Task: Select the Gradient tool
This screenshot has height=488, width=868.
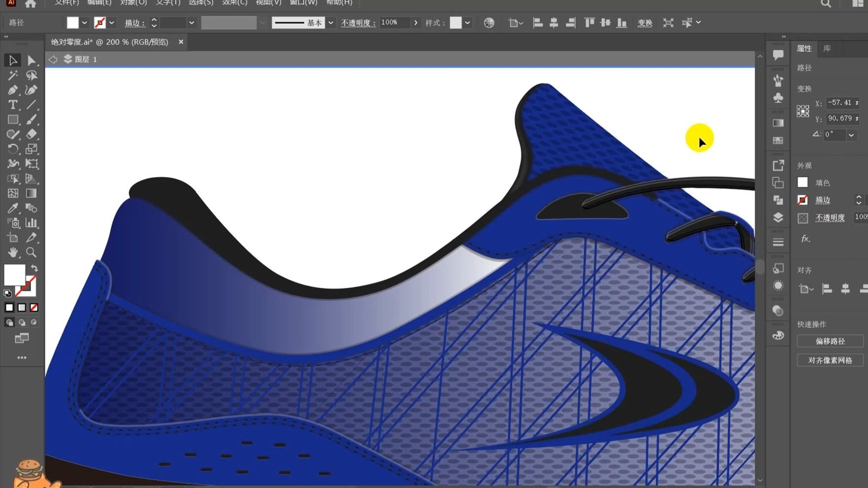Action: (x=32, y=193)
